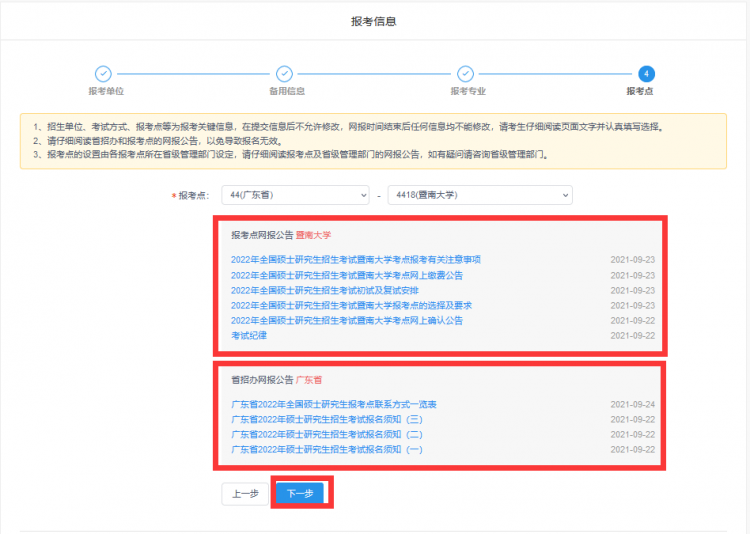Click the 备用信息 step label

287,91
